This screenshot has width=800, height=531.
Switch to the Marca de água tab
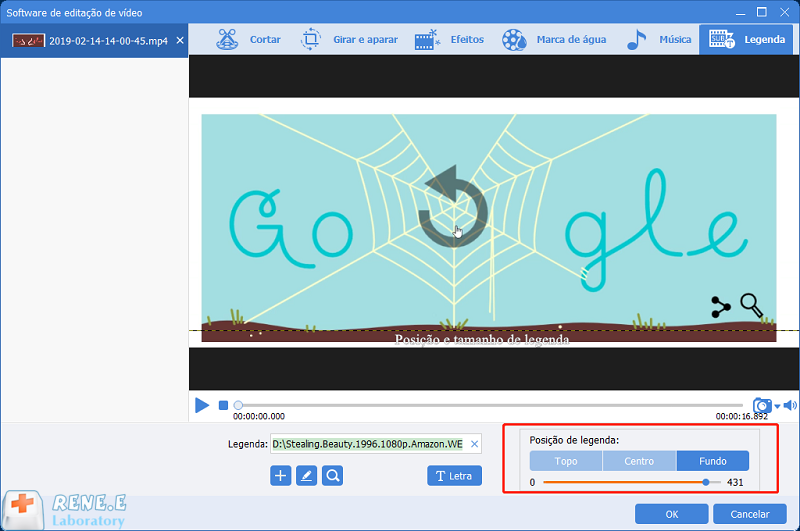(554, 40)
